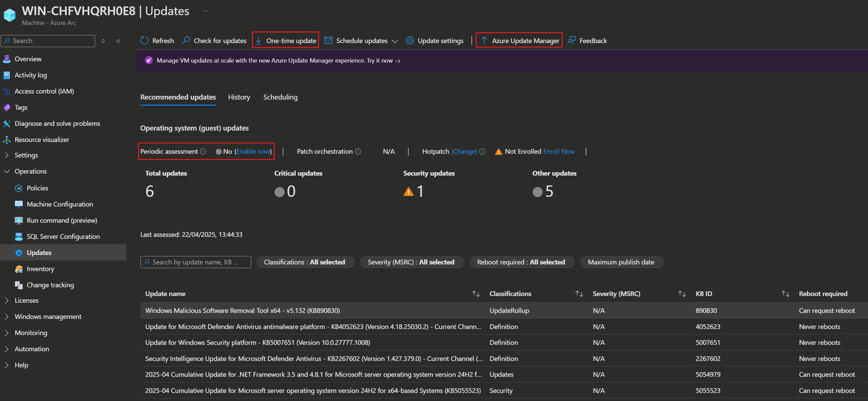Sort by Update name column arrows
Image resolution: width=868 pixels, height=401 pixels.
click(x=476, y=294)
